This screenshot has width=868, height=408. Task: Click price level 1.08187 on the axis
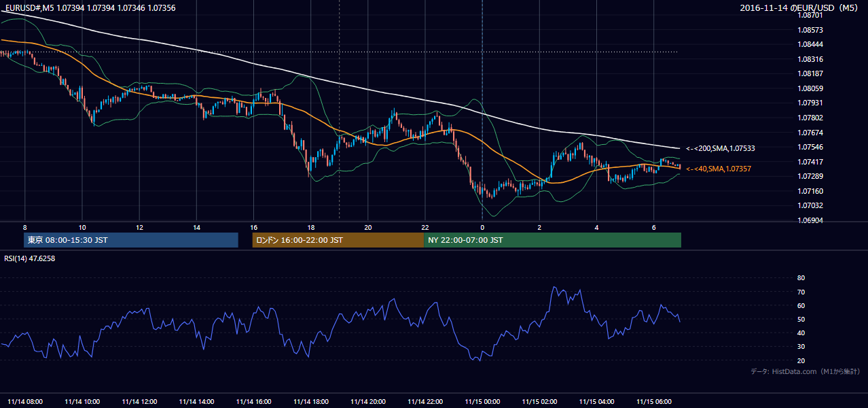[x=811, y=73]
